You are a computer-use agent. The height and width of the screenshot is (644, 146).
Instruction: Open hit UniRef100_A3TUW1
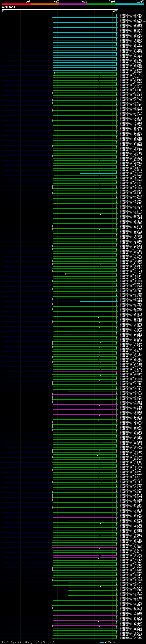coord(131,603)
